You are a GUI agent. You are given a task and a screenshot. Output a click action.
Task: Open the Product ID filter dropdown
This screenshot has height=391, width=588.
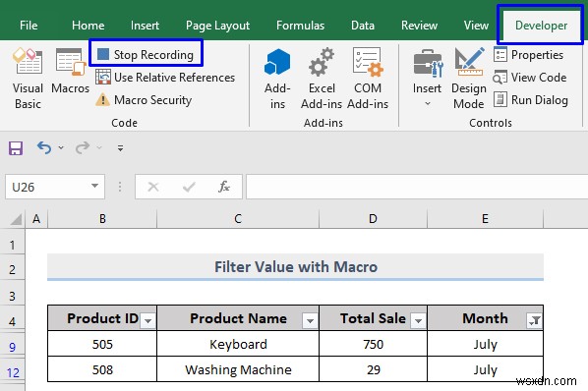pyautogui.click(x=147, y=320)
